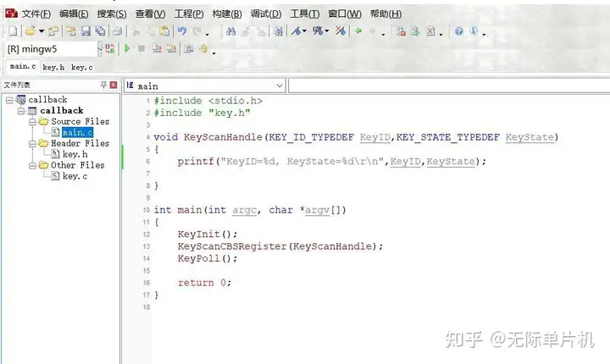Viewport: 610px width, 364px height.
Task: Collapse the Header Files folder in the tree
Action: click(33, 144)
